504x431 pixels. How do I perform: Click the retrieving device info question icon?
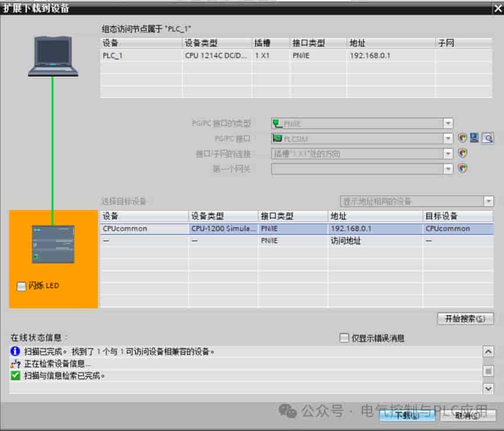coord(15,364)
